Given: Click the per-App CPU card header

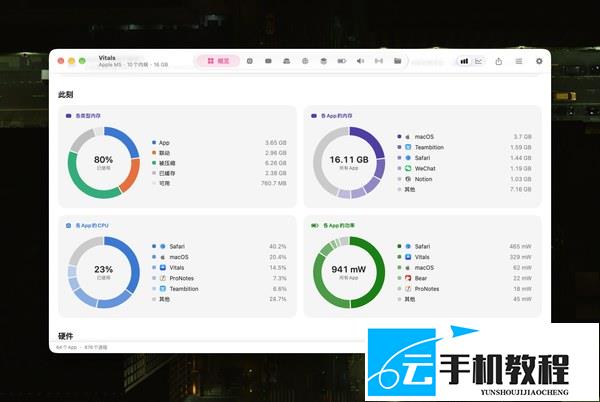Looking at the screenshot, I should (87, 226).
